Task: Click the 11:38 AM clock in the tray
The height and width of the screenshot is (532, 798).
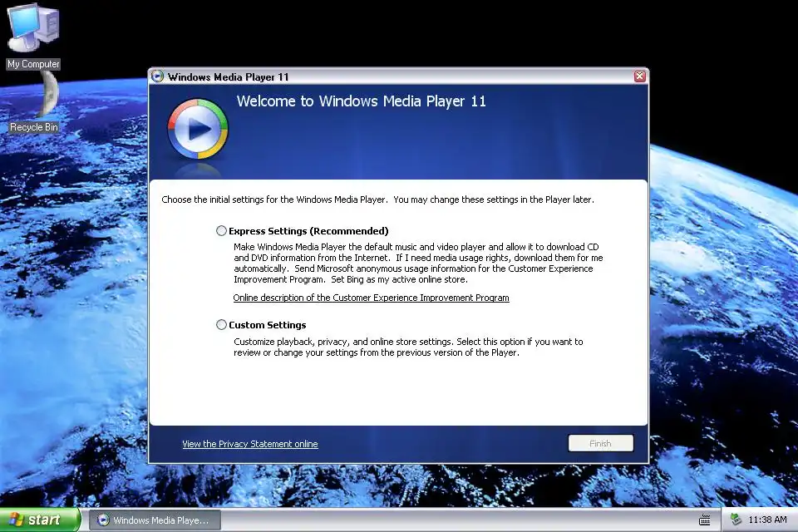Action: pyautogui.click(x=767, y=520)
